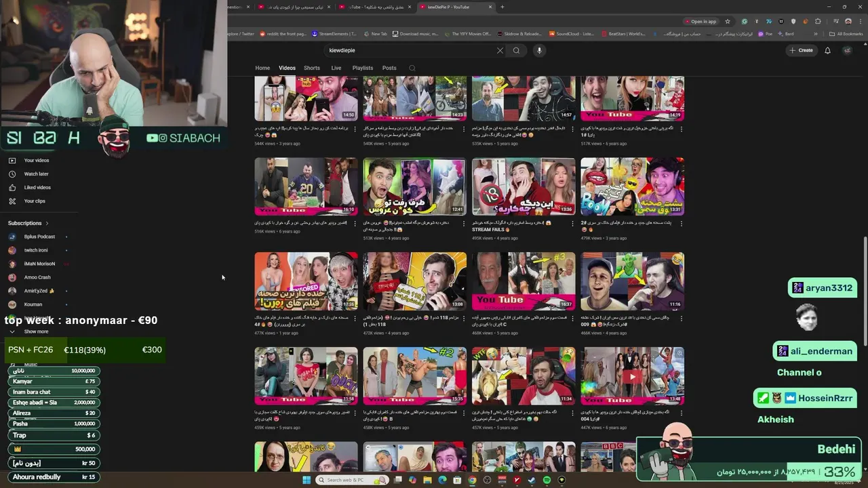Open File Explorer from the taskbar
Screen dimensions: 868x488
point(427,480)
